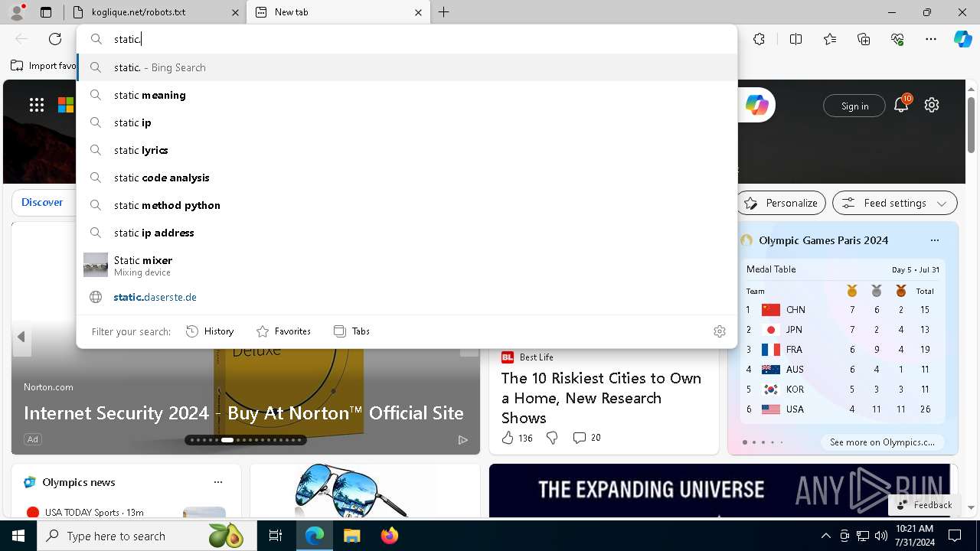Filter search by History

point(210,331)
